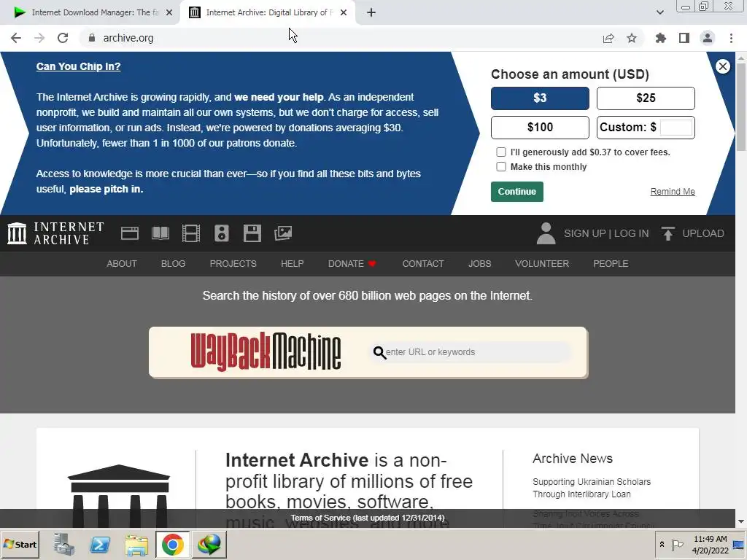Click the user avatar icon

[x=546, y=233]
